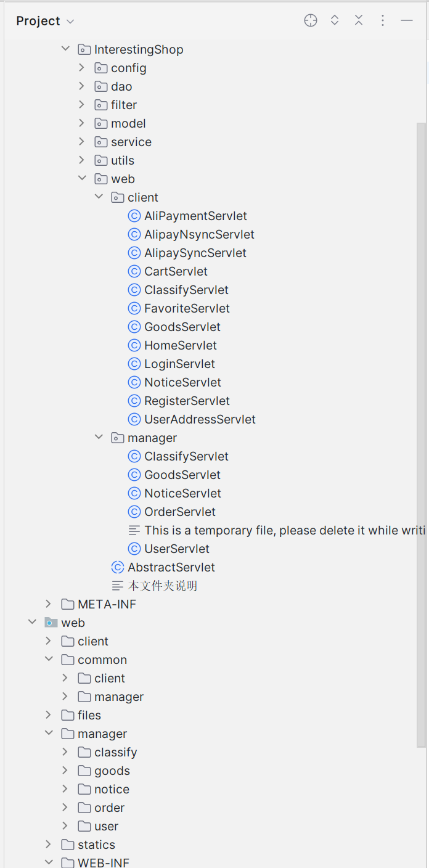Click the Collapse All icon in header
The width and height of the screenshot is (429, 868).
coord(359,20)
